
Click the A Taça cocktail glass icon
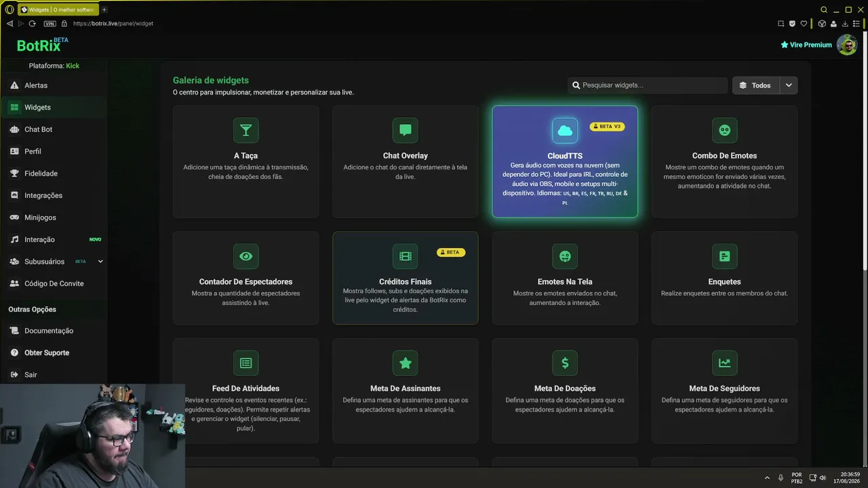245,130
